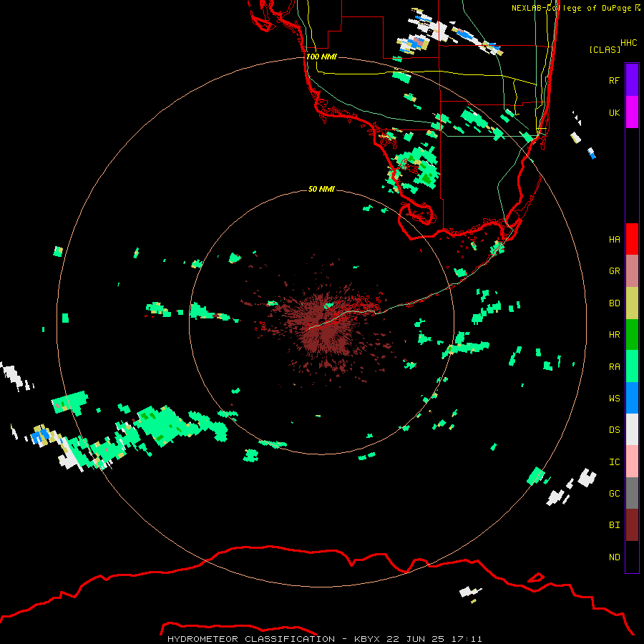Click the HYDROMETEOR CLASSIFICATION title text

[x=250, y=639]
